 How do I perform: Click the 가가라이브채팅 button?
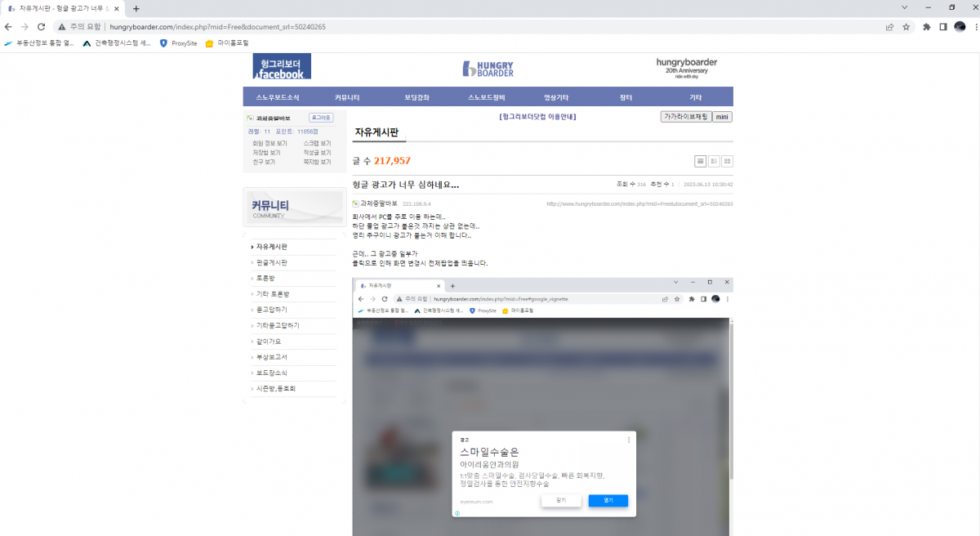(686, 117)
